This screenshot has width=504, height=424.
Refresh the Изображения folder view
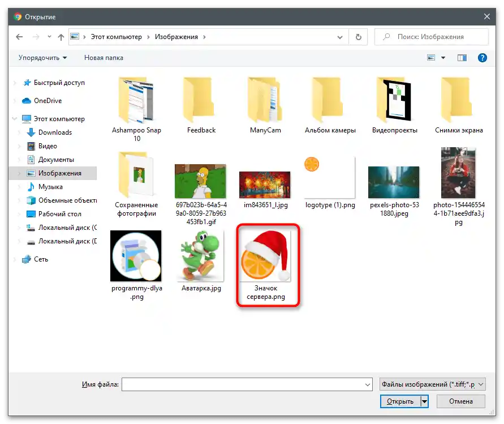(x=359, y=37)
